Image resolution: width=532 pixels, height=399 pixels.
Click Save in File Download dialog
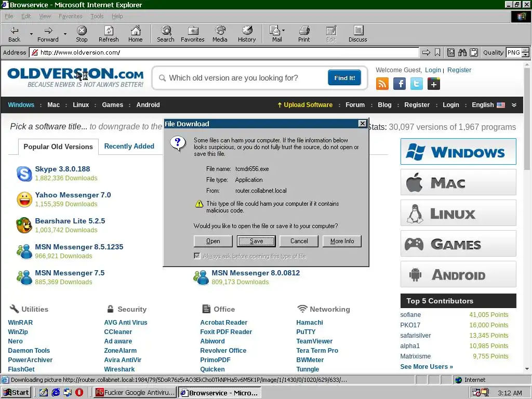(256, 241)
